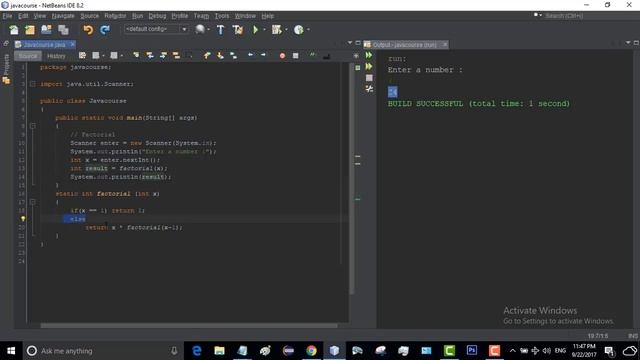This screenshot has width=640, height=360.
Task: Click Find Previous Occurrence editor icon
Action: (x=150, y=56)
